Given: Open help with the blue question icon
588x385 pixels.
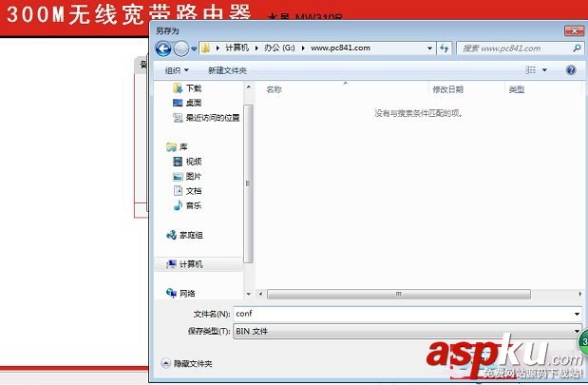Looking at the screenshot, I should [x=571, y=70].
